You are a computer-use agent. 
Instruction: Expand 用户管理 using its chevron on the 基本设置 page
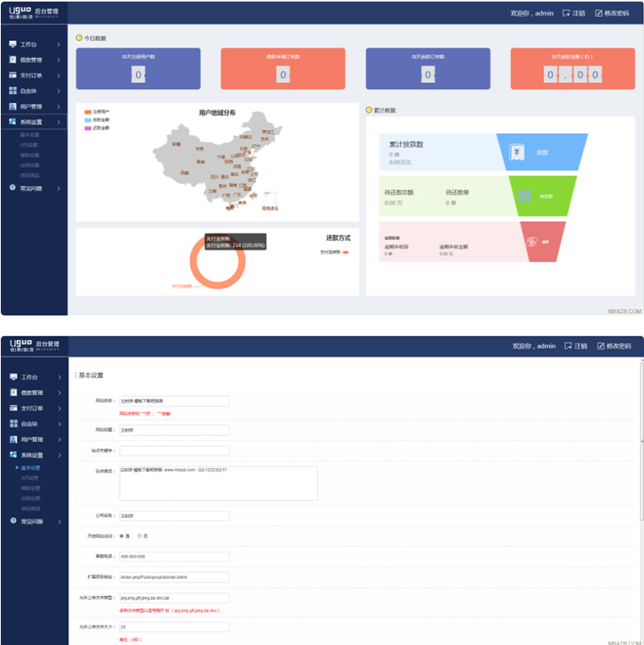(59, 440)
